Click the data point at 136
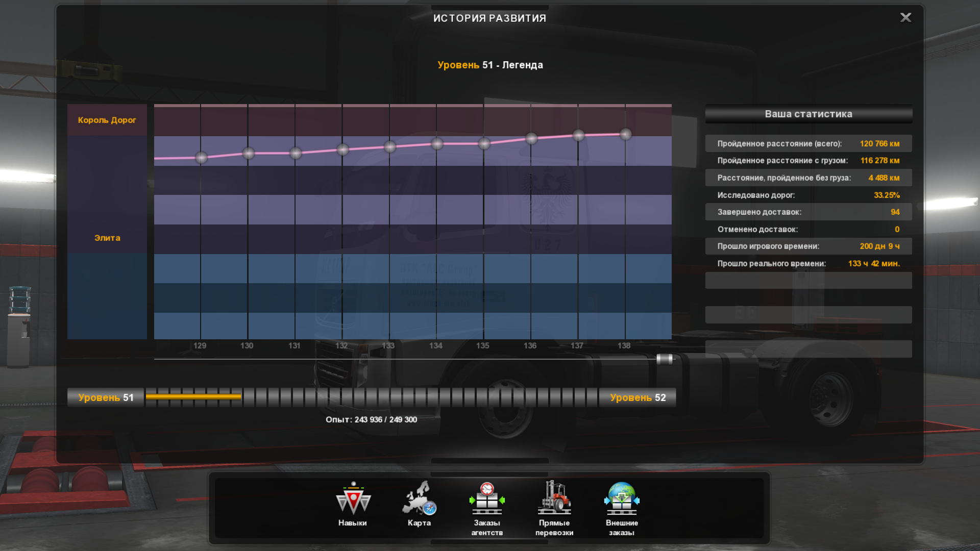The image size is (980, 551). pyautogui.click(x=531, y=138)
